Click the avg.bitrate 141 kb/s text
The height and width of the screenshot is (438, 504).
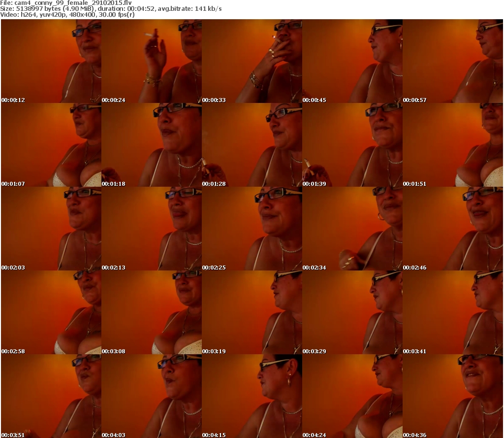click(189, 9)
